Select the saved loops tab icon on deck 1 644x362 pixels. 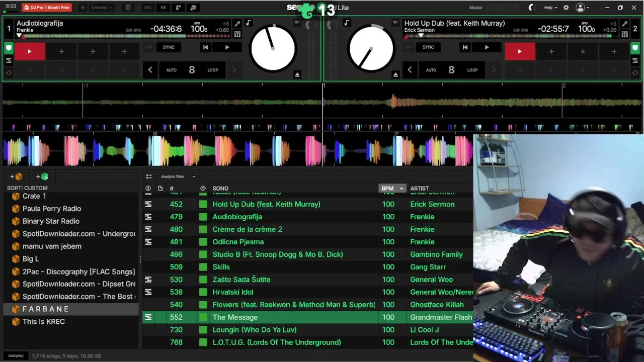(x=9, y=60)
